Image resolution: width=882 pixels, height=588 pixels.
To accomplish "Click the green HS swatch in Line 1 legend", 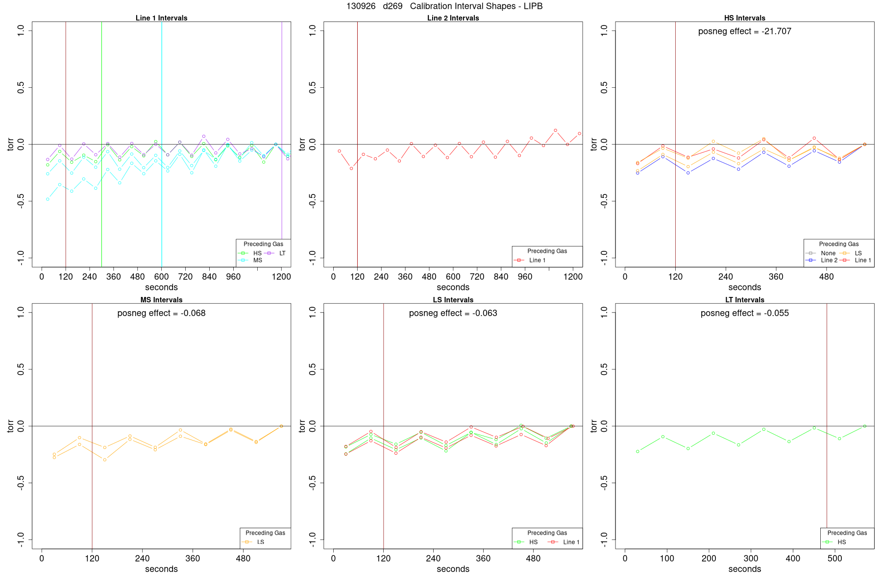I will (x=244, y=253).
